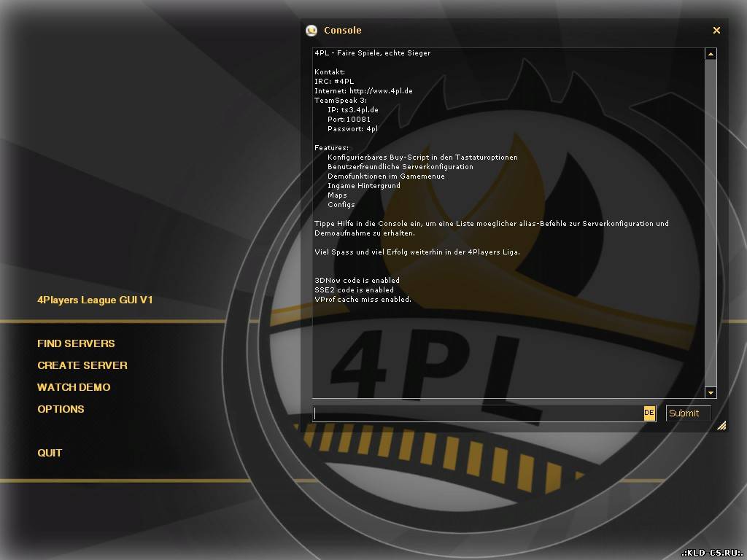Screen dimensions: 747x560
Task: Click '4PL - Faire Spiele, echte Sieger' line
Action: coord(373,52)
